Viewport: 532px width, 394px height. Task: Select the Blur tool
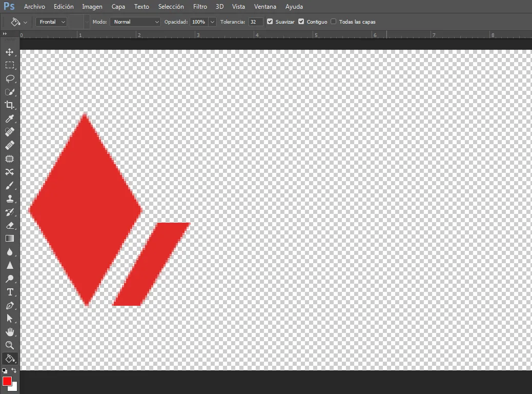coord(10,252)
